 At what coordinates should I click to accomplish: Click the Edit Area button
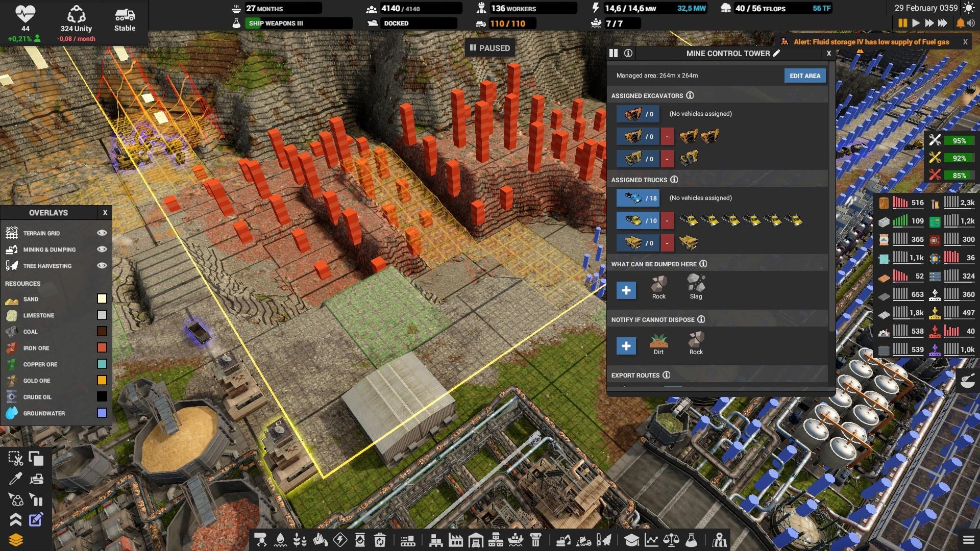[x=804, y=76]
